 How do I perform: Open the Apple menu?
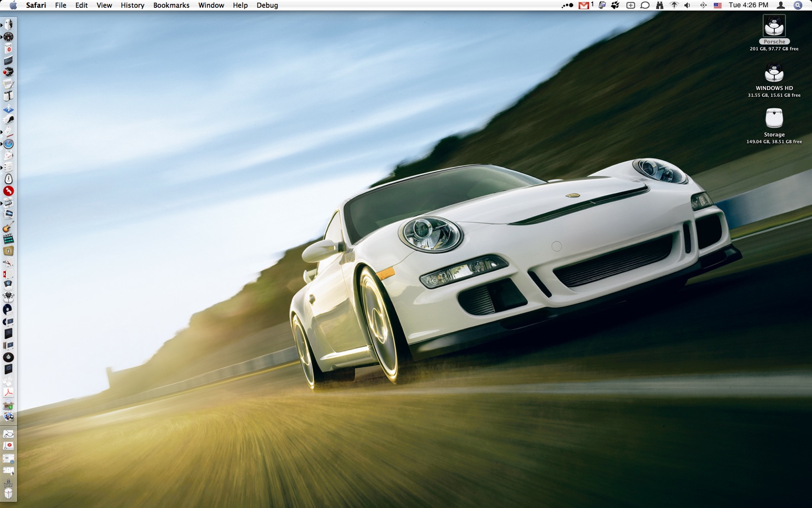coord(13,5)
